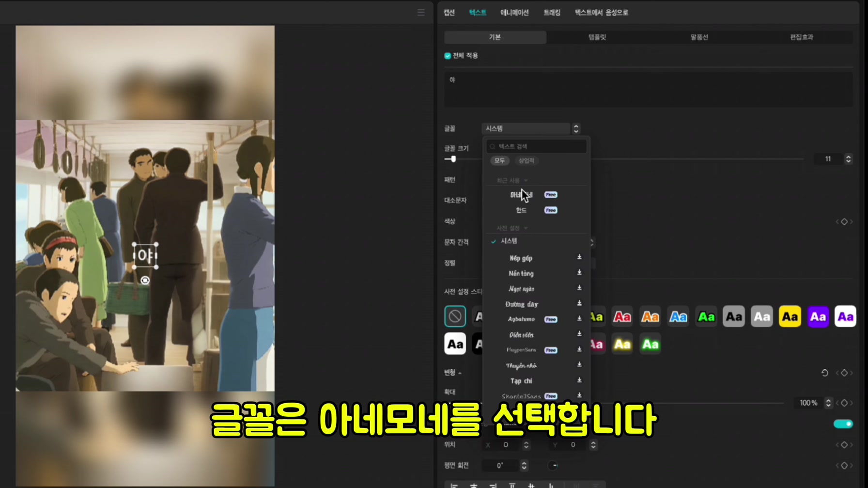Select the 편집효과 sub-tab
Image resolution: width=868 pixels, height=488 pixels.
click(x=802, y=37)
